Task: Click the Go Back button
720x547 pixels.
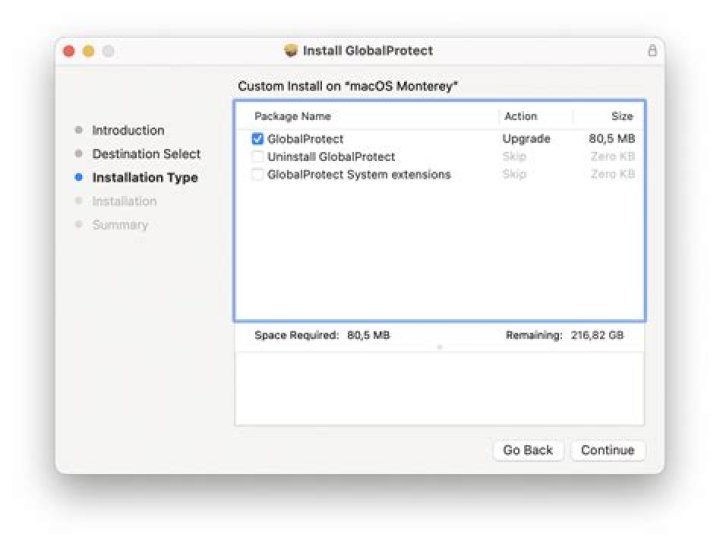Action: click(528, 450)
